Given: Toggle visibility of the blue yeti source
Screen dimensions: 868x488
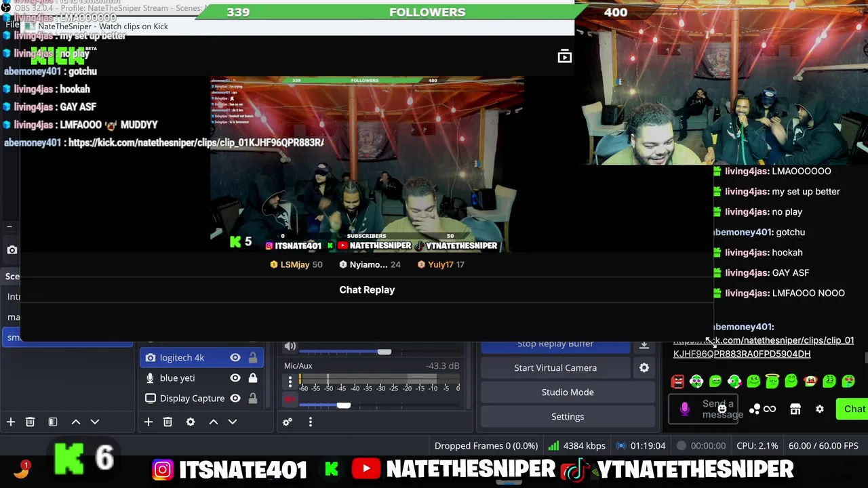Looking at the screenshot, I should 235,378.
